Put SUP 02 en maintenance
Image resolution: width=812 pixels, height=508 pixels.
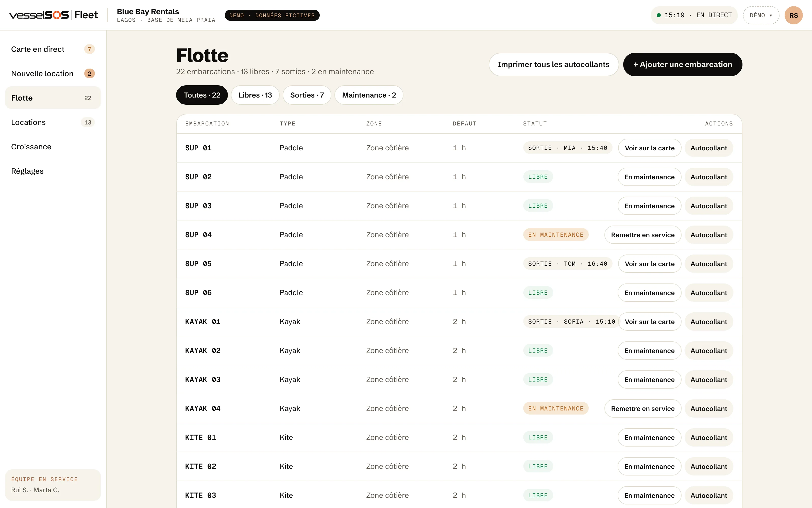pos(649,177)
